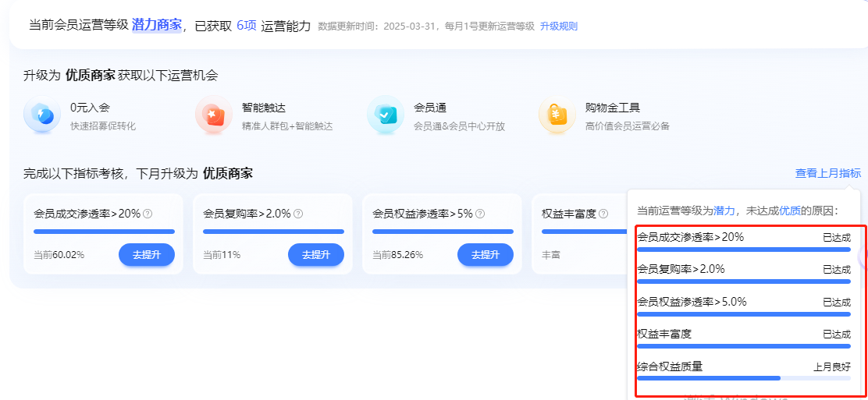Click 去提升 button for 会员成交渗透率

click(147, 254)
